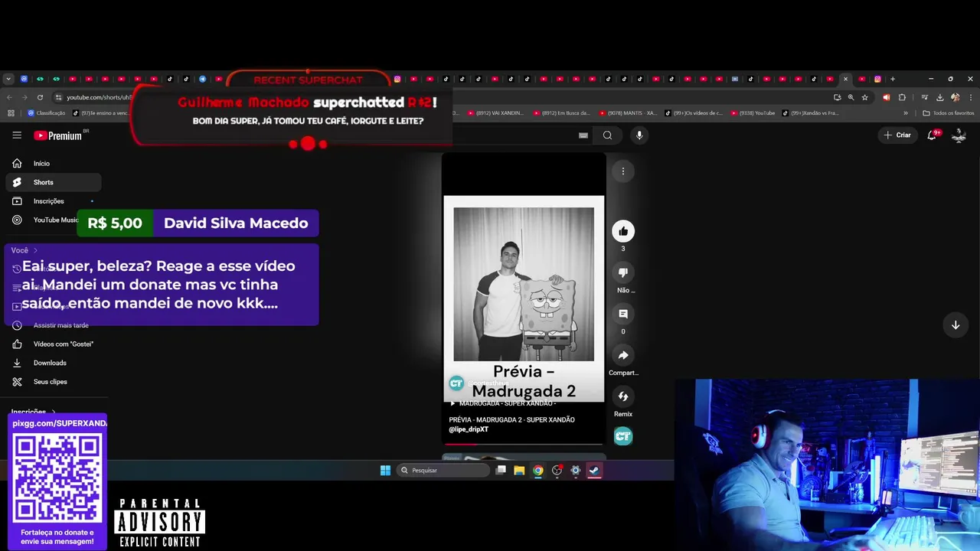980x551 pixels.
Task: Open the site information icon in address bar
Action: 58,97
